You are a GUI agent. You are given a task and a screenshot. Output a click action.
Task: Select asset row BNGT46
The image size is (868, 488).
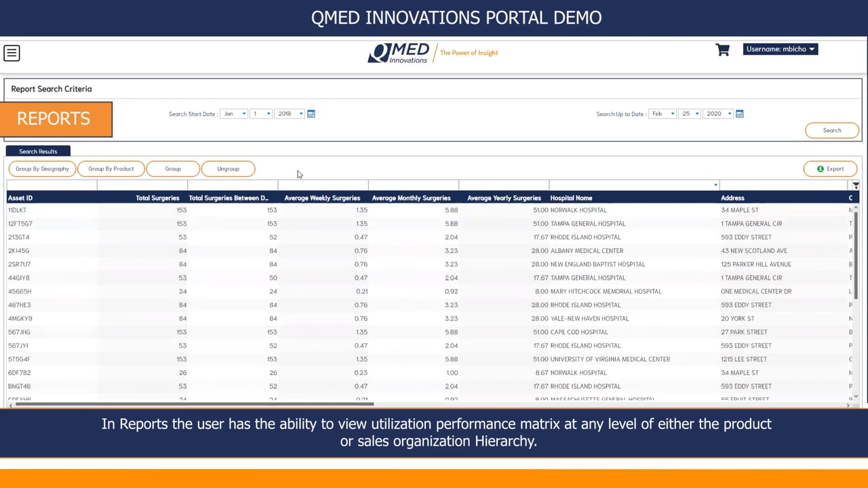click(430, 386)
